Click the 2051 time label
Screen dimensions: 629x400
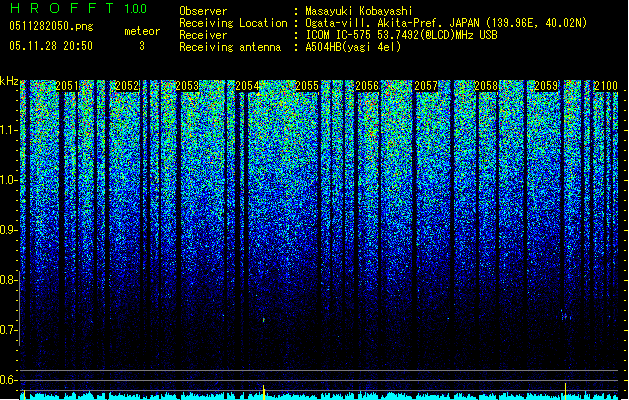(x=67, y=86)
